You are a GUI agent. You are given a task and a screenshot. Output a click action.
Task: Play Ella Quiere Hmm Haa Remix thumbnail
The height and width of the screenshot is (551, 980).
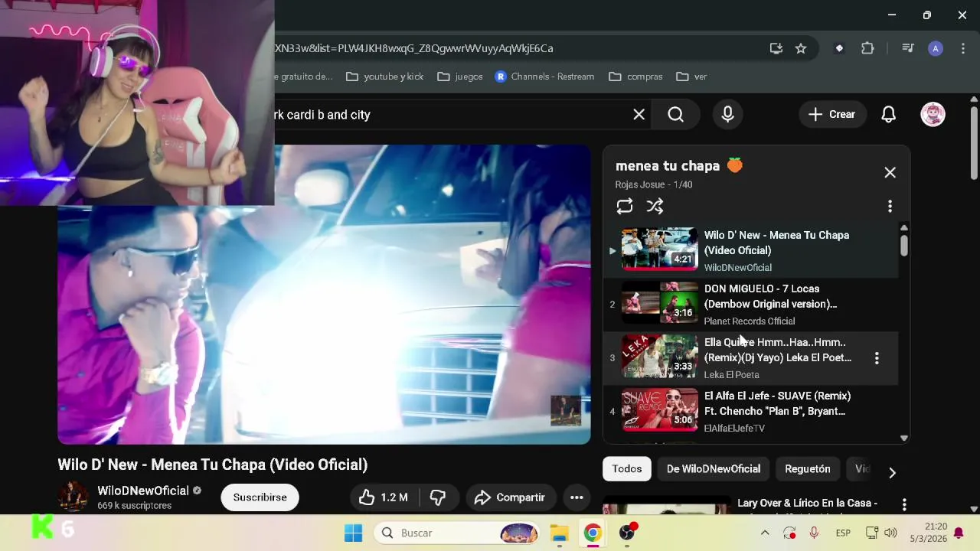[659, 357]
